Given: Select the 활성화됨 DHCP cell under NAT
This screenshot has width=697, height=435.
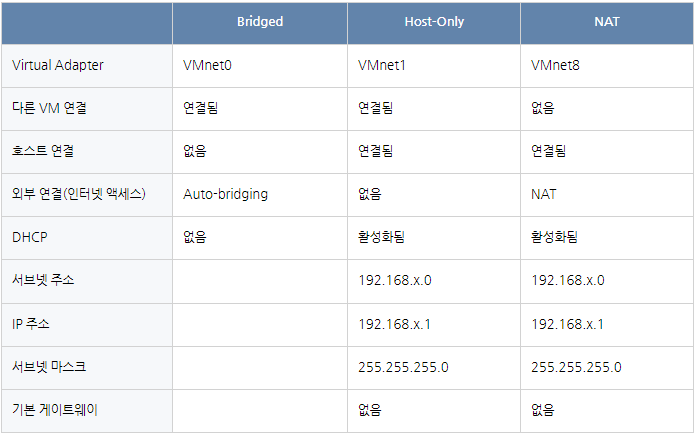Looking at the screenshot, I should (555, 237).
